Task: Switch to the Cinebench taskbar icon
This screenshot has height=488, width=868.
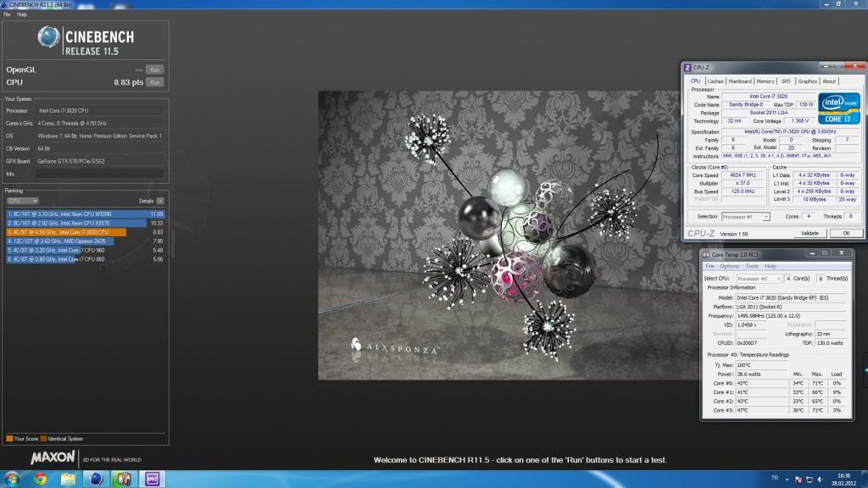Action: (x=96, y=479)
